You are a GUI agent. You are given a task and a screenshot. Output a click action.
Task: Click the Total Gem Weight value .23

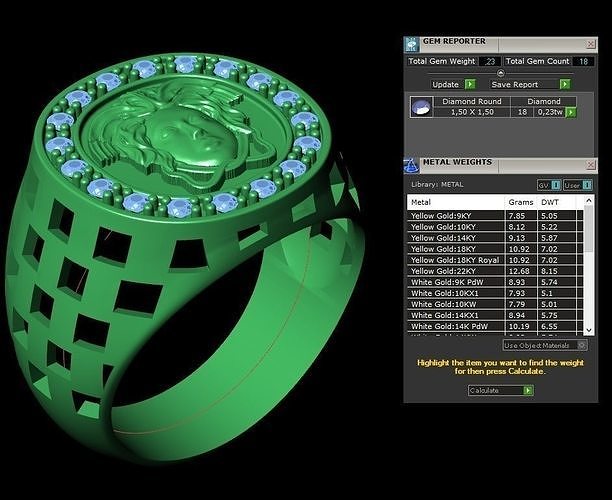coord(490,61)
